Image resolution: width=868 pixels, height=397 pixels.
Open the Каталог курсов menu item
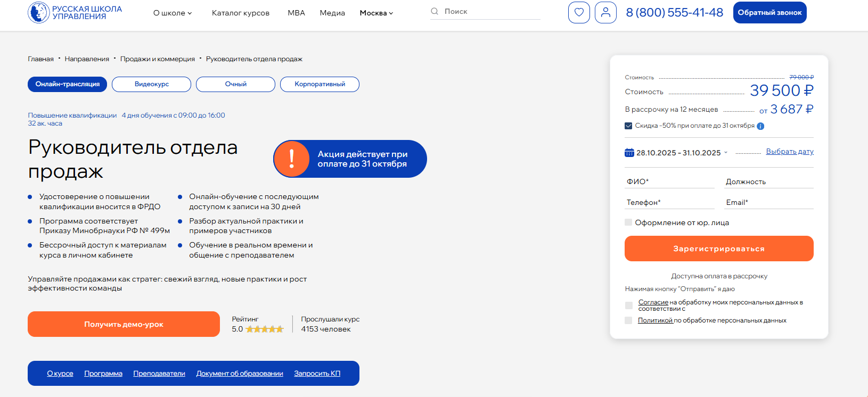pos(241,13)
